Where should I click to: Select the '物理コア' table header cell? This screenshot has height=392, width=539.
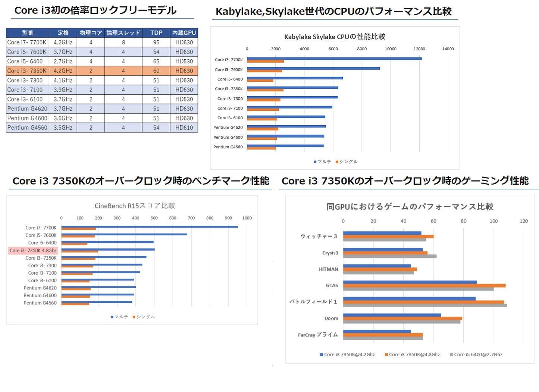click(x=91, y=33)
